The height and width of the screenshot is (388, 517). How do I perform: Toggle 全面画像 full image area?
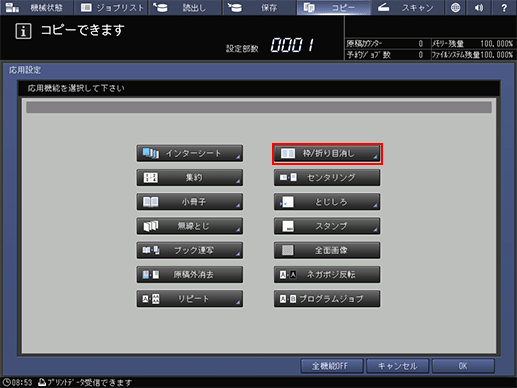tap(327, 250)
